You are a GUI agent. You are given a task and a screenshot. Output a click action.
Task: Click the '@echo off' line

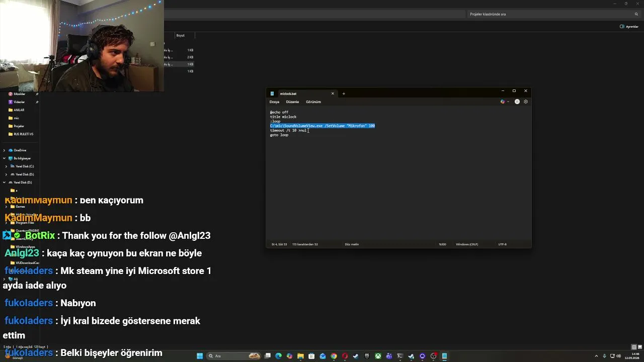279,112
